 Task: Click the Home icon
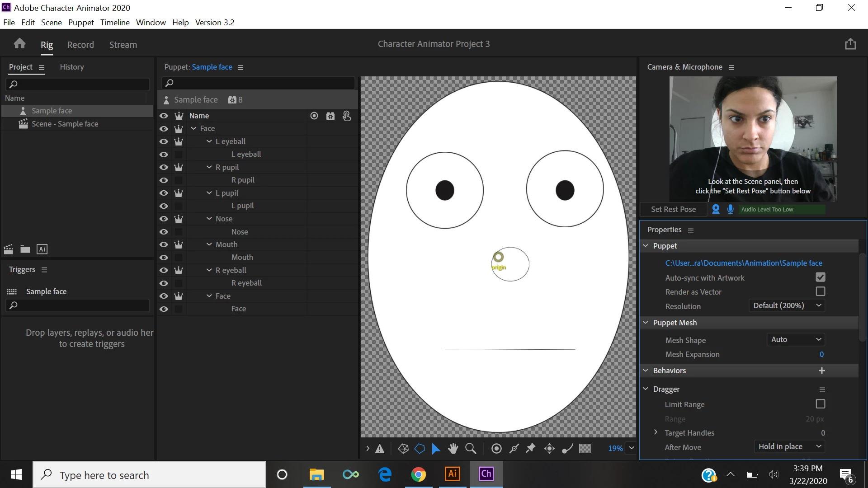pos(19,44)
